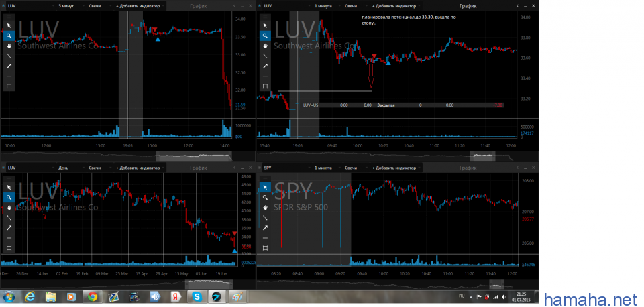Viewport: 644px width, 307px height.
Task: Open Internet Explorer from the taskbar
Action: coord(30,297)
